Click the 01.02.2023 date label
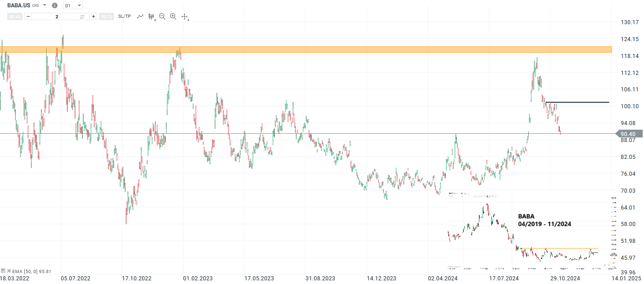Image resolution: width=644 pixels, height=284 pixels. click(x=197, y=278)
